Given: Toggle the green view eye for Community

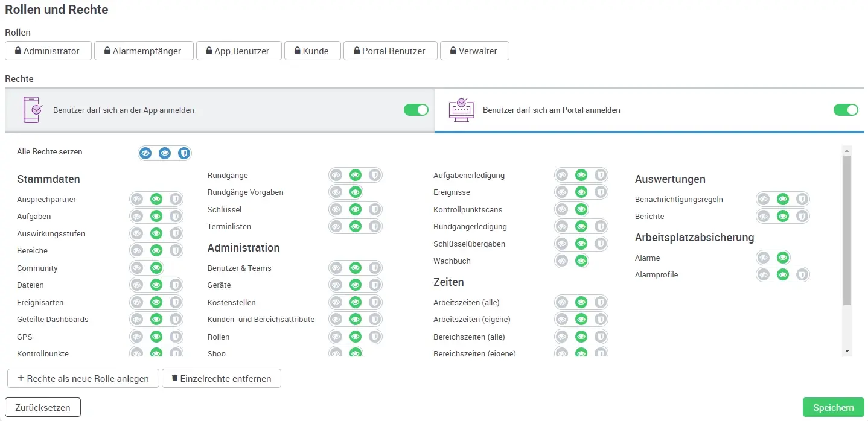Looking at the screenshot, I should (x=156, y=268).
